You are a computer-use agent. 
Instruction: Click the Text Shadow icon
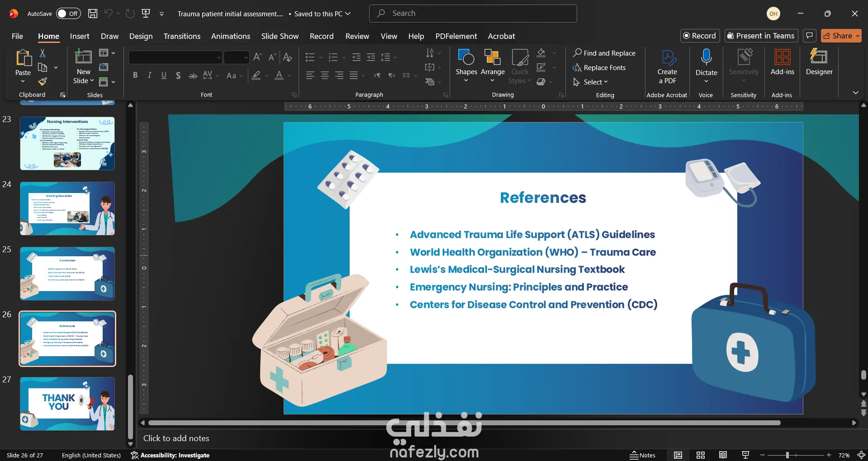(x=178, y=75)
